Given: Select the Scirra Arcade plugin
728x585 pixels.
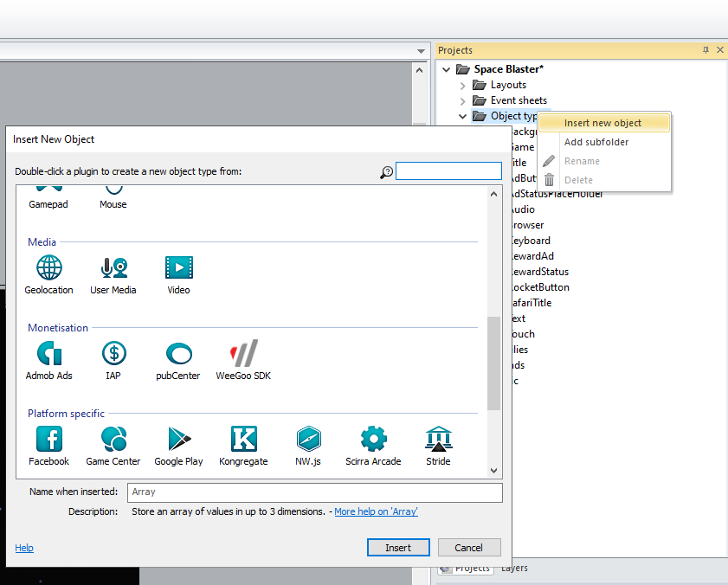Looking at the screenshot, I should click(x=373, y=439).
